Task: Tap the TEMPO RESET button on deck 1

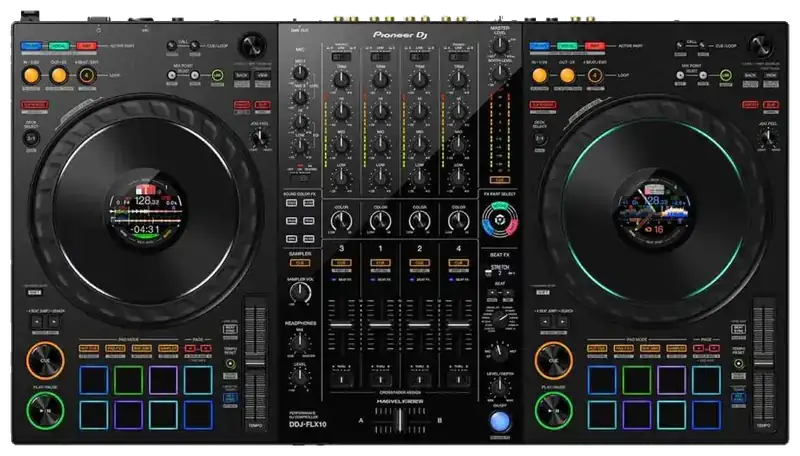Action: pos(230,364)
